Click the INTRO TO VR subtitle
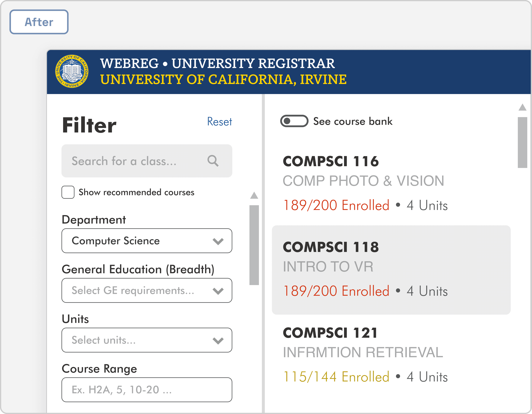This screenshot has height=414, width=532. click(x=328, y=267)
